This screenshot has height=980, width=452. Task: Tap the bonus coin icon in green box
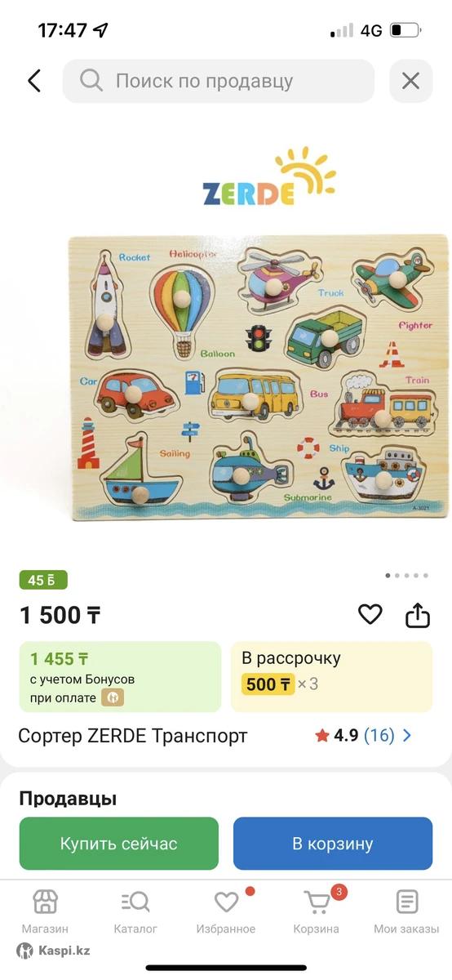(113, 697)
